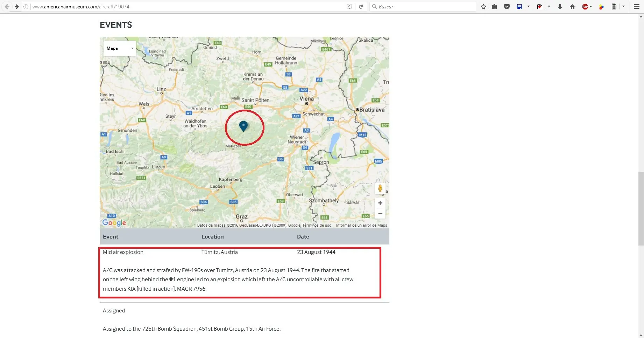Open the Downloads panel
Screen dimensions: 644x338
click(560, 7)
